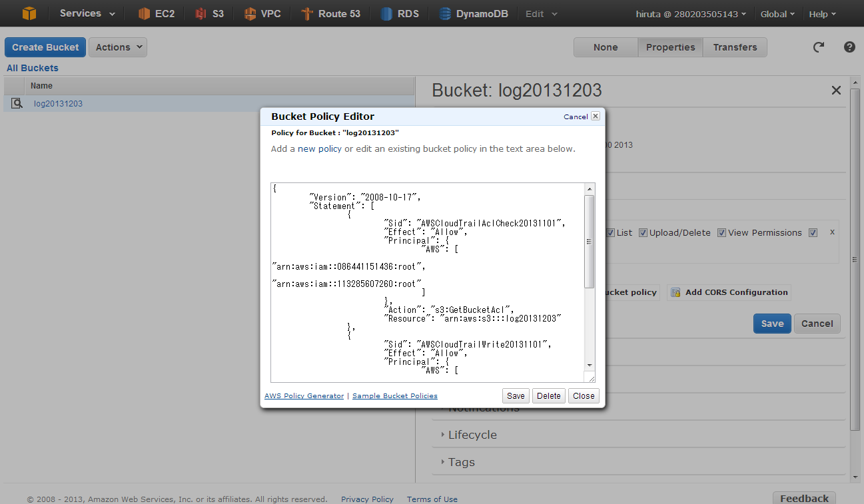Close the Bucket log20131203 properties panel
This screenshot has width=864, height=504.
(x=836, y=91)
